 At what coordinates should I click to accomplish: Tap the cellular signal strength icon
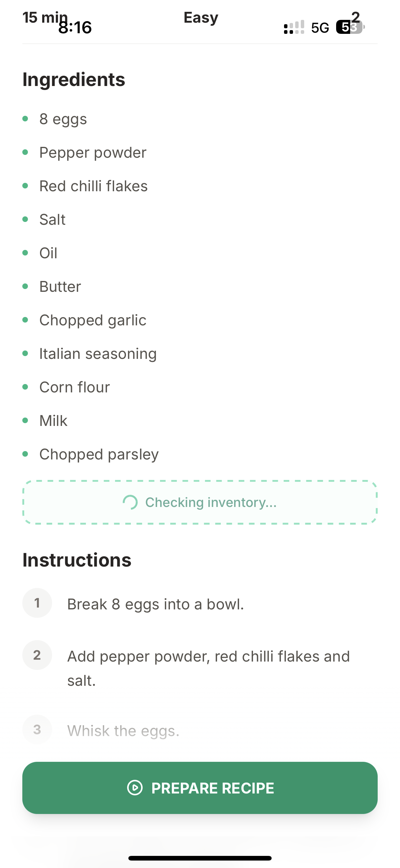pyautogui.click(x=294, y=27)
